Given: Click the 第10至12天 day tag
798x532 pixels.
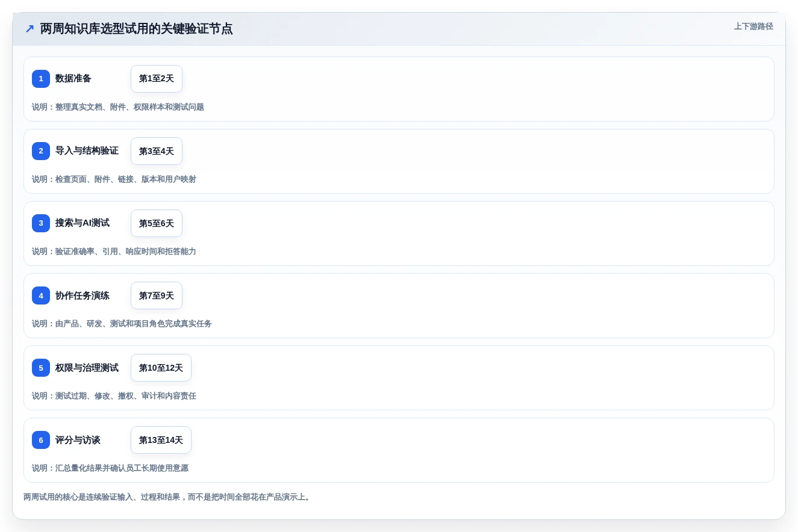Looking at the screenshot, I should [161, 368].
